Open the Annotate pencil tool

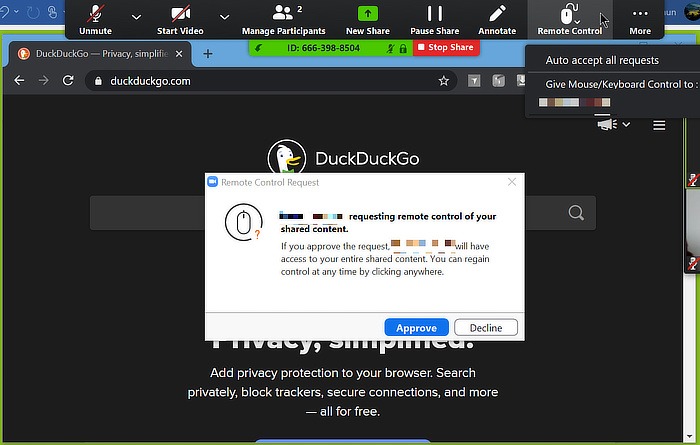(497, 20)
